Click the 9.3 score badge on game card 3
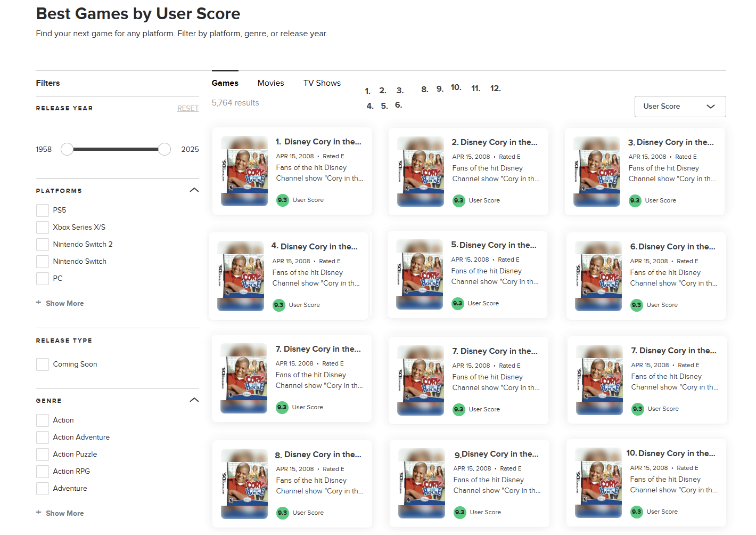The height and width of the screenshot is (535, 756). [635, 200]
